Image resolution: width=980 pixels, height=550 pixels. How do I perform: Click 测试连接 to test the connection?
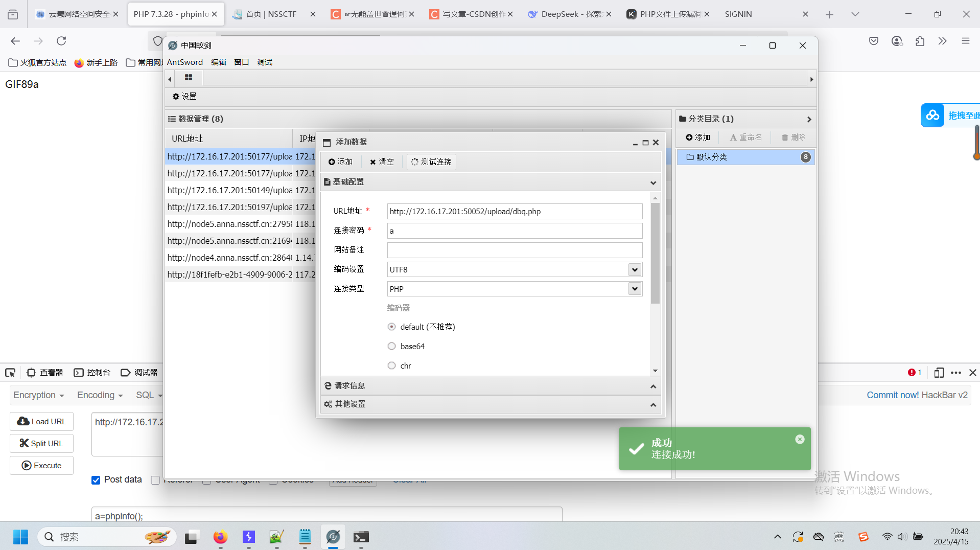click(x=432, y=162)
